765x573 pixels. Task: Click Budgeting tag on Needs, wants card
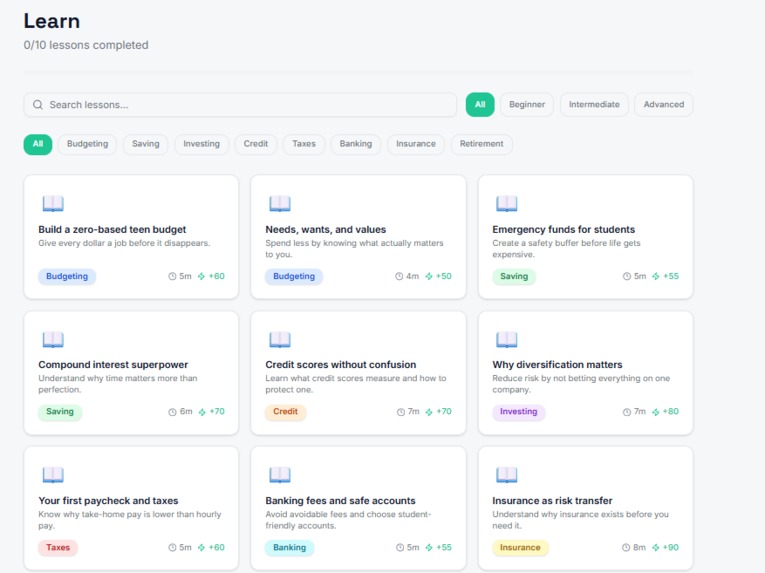pyautogui.click(x=294, y=276)
